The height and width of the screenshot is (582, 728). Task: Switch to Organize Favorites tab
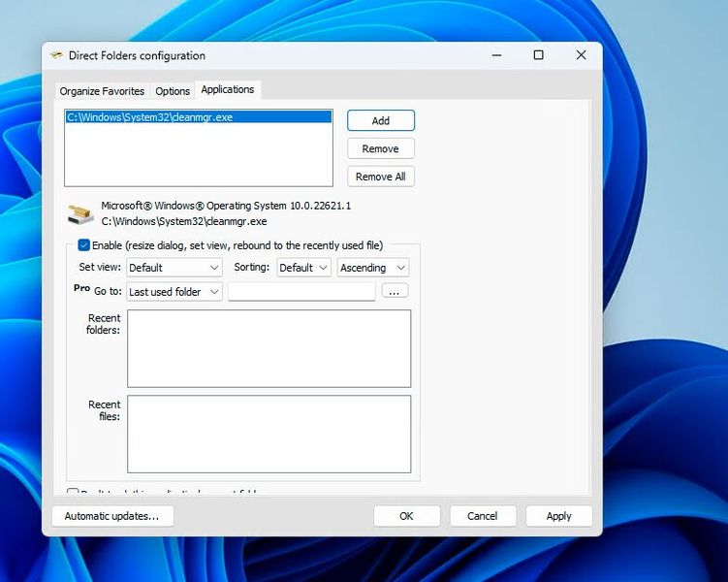pyautogui.click(x=102, y=91)
